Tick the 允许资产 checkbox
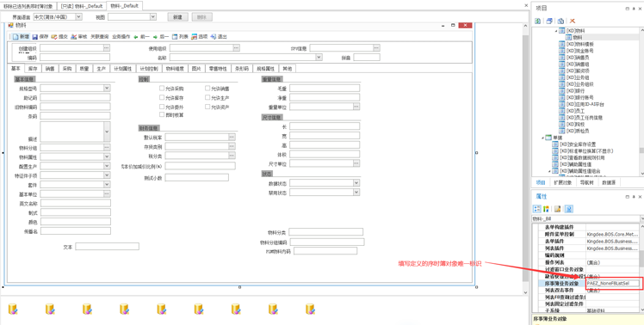 point(207,107)
